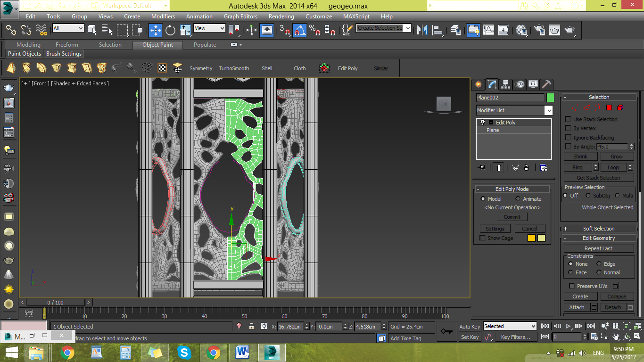644x362 pixels.
Task: Collapse the Selection rollout header
Action: 599,97
